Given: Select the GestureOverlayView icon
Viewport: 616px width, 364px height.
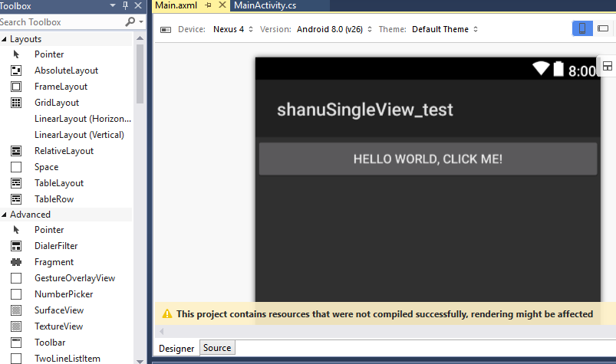Looking at the screenshot, I should 16,277.
